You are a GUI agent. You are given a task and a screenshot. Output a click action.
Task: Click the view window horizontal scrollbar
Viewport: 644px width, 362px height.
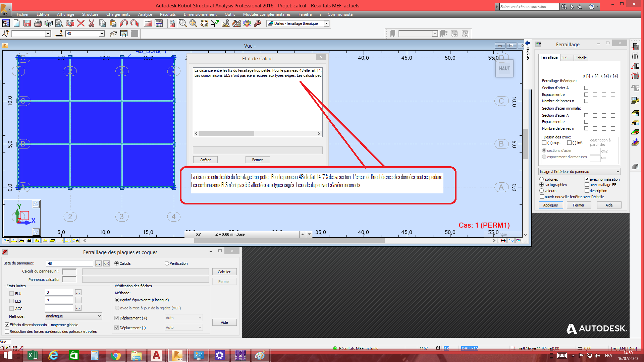(x=290, y=240)
